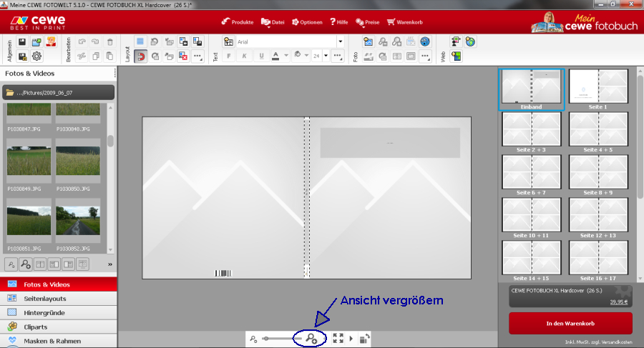Expand the font color dropdown arrow
This screenshot has width=644, height=348.
coord(286,56)
